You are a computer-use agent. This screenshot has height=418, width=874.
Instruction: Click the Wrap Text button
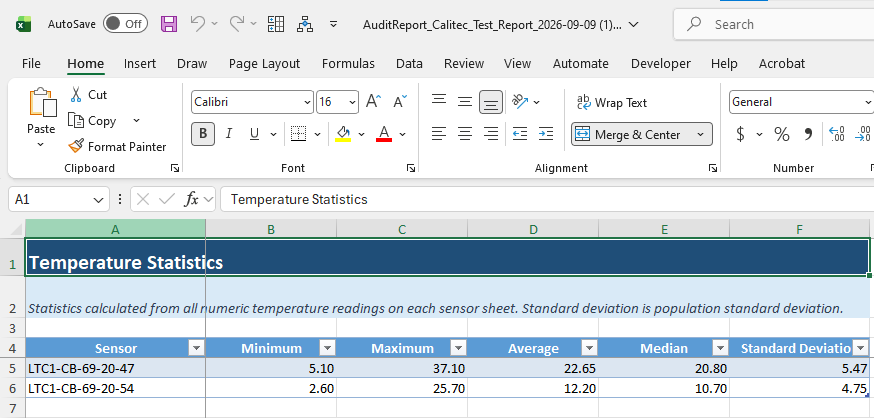(x=612, y=103)
